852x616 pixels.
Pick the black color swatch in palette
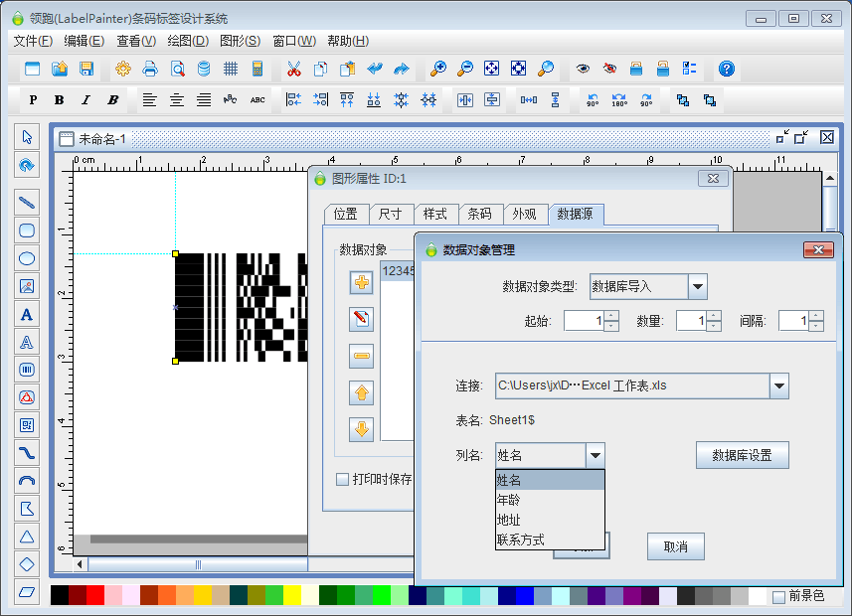coord(60,595)
